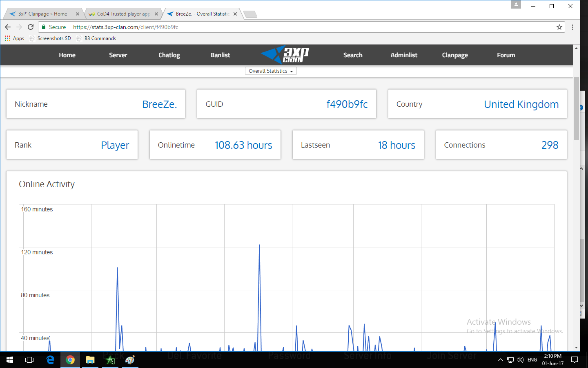Open the Chrome three-dot menu
Image resolution: width=588 pixels, height=368 pixels.
[x=572, y=27]
